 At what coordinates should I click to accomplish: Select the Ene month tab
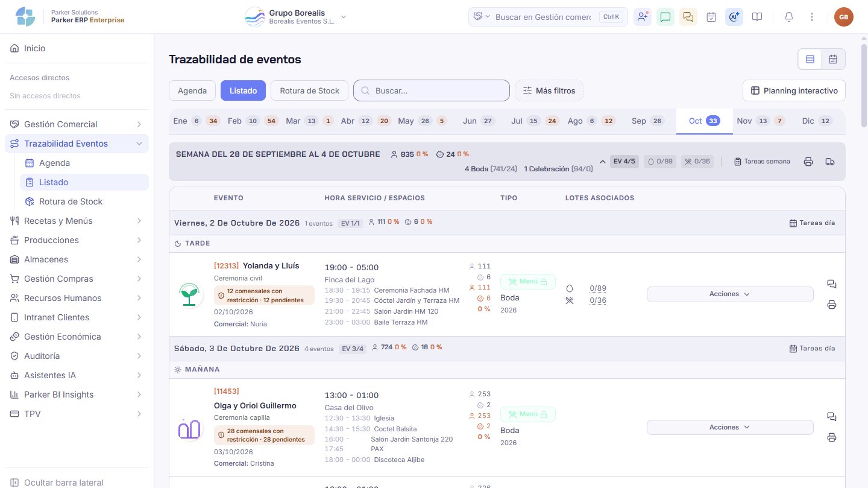[196, 121]
